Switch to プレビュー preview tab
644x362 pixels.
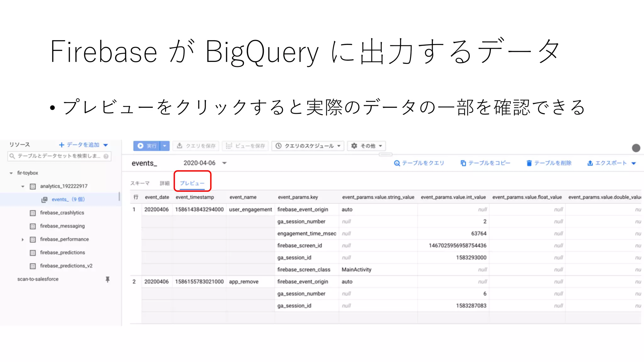(x=192, y=183)
